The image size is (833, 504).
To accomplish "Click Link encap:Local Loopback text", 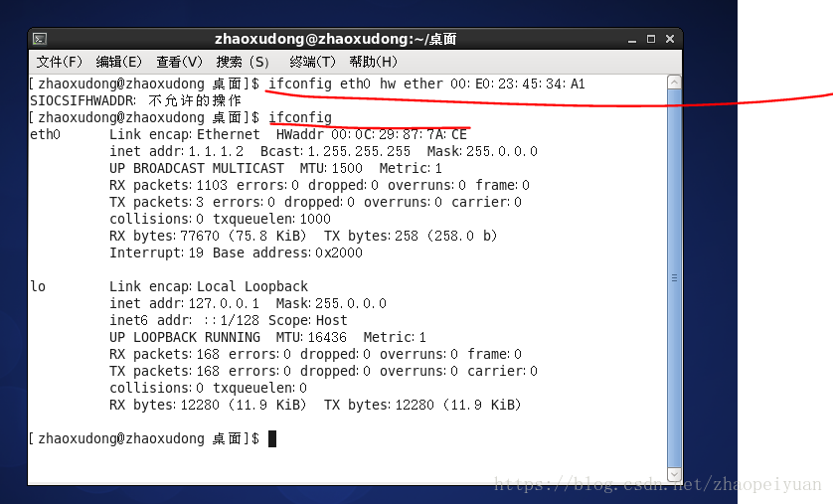I will tap(209, 286).
